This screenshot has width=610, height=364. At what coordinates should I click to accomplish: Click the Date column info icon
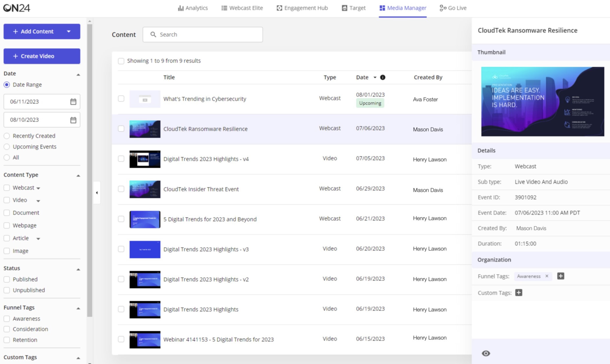[382, 77]
